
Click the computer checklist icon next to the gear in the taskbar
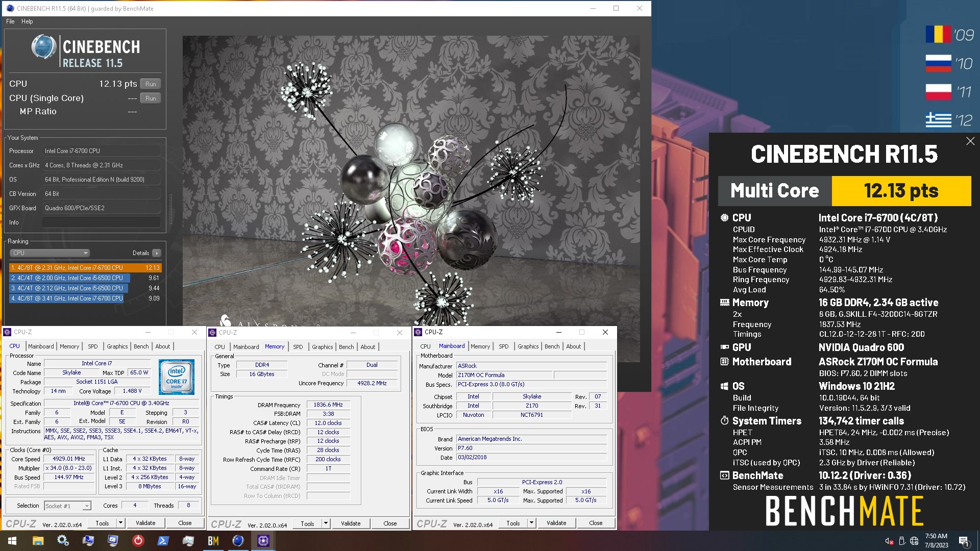(88, 541)
